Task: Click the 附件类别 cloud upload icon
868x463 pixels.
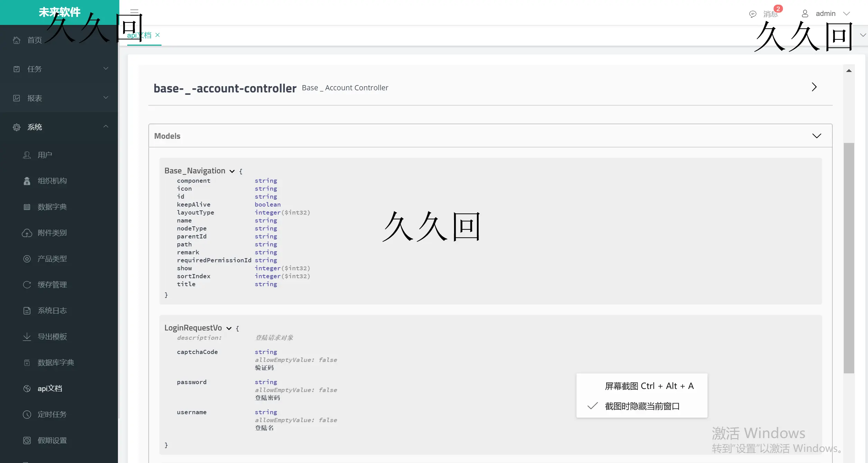Action: [x=27, y=233]
